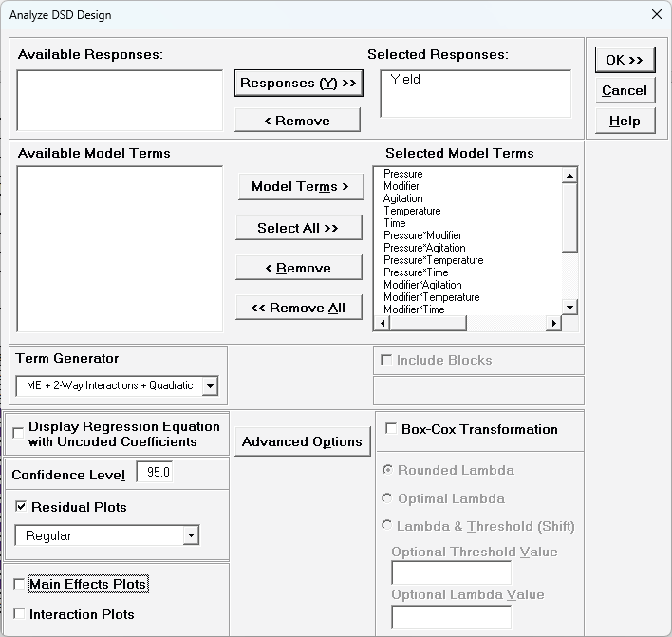The width and height of the screenshot is (672, 637).
Task: Enable the Interaction Plots checkbox
Action: coord(20,614)
